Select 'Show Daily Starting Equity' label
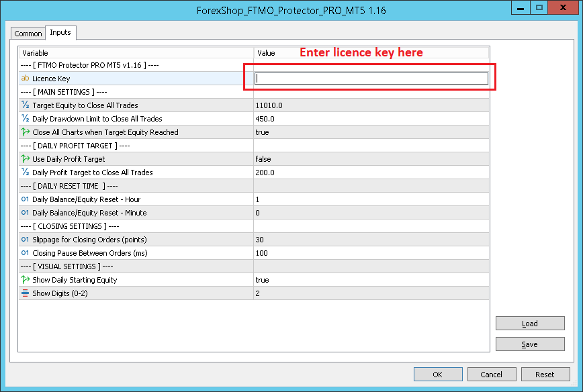 (75, 280)
